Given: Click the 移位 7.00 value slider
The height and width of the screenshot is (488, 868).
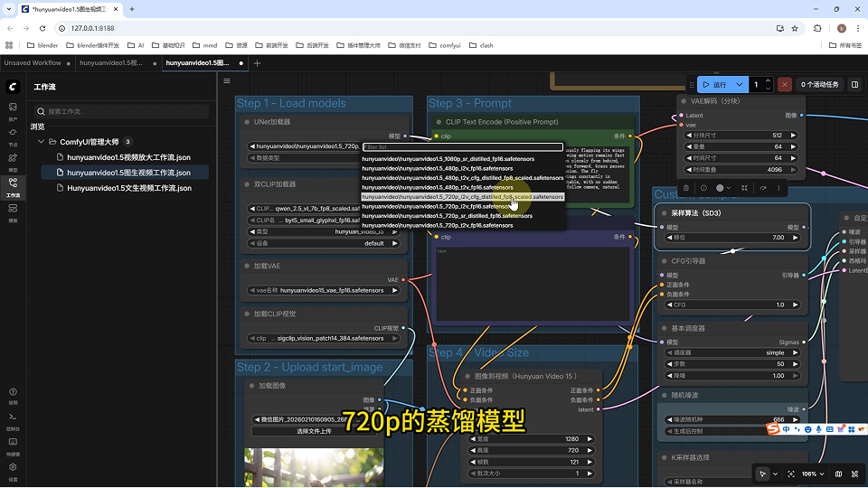Looking at the screenshot, I should 733,238.
